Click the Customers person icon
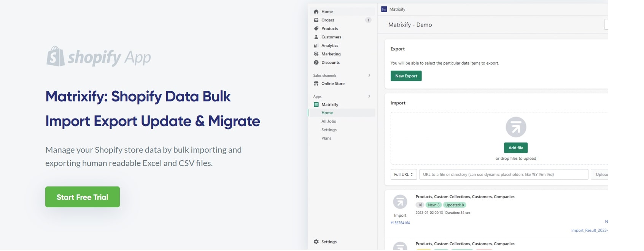The width and height of the screenshot is (644, 251). (316, 37)
